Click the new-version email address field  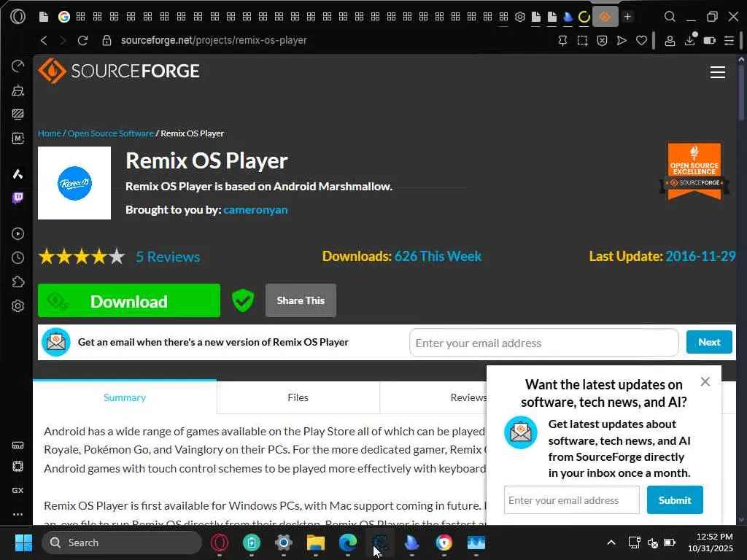[543, 343]
